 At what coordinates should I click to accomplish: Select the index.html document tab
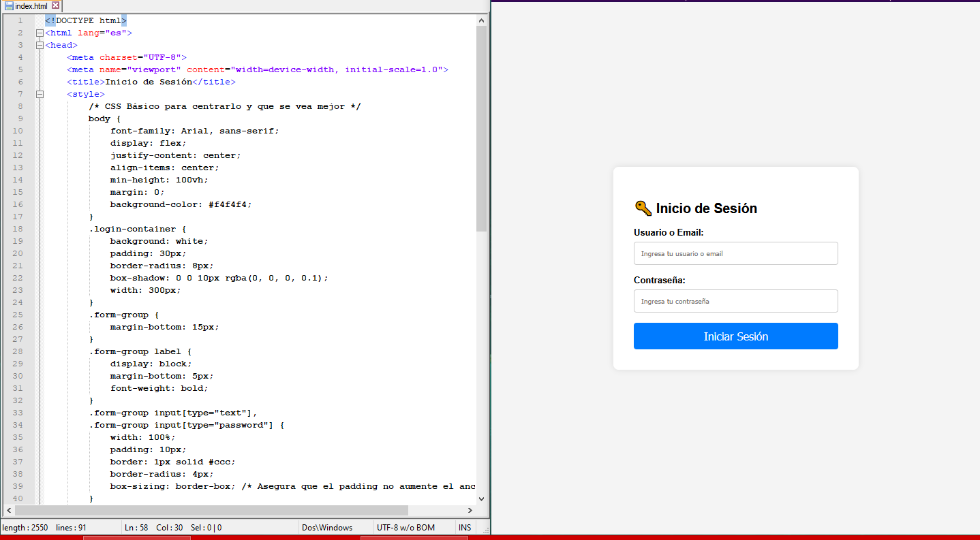[x=31, y=6]
